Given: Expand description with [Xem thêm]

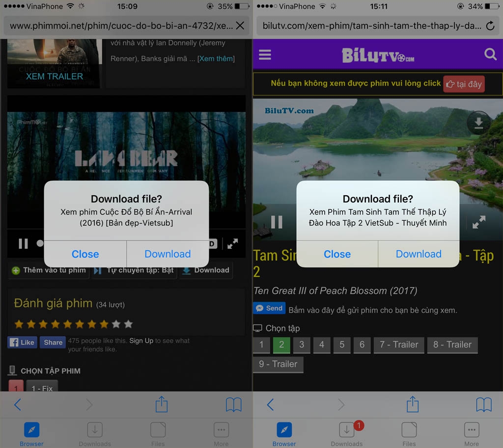Looking at the screenshot, I should pyautogui.click(x=216, y=59).
